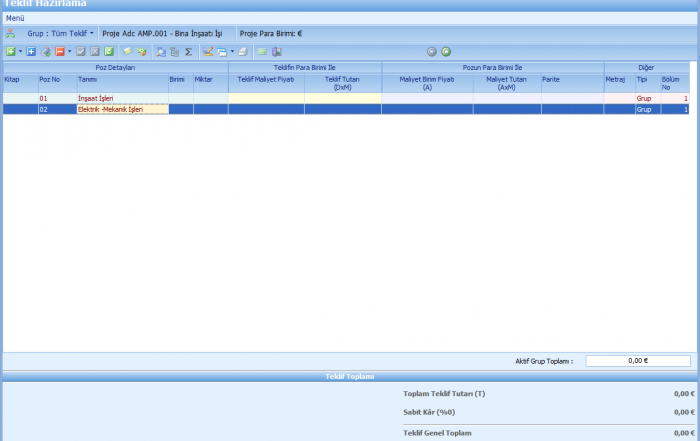This screenshot has width=700, height=441.
Task: Click the hierarchy tree icon beside Grup
Action: 10,33
